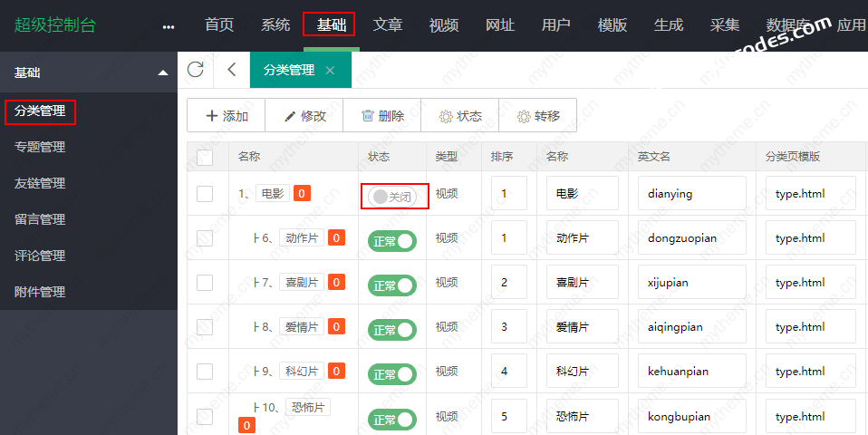Image resolution: width=868 pixels, height=435 pixels.
Task: Click orange count badge next to 动作片
Action: (x=336, y=238)
